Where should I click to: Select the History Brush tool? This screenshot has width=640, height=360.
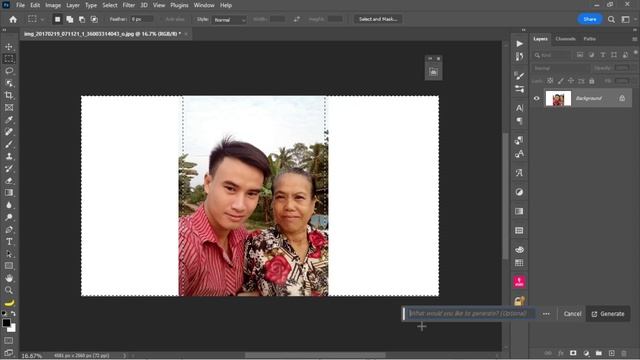(9, 169)
